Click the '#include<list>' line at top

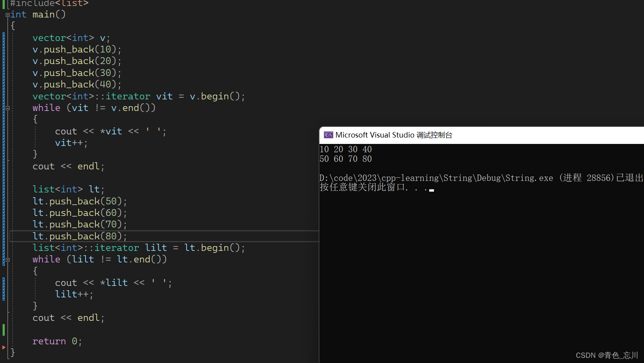49,4
